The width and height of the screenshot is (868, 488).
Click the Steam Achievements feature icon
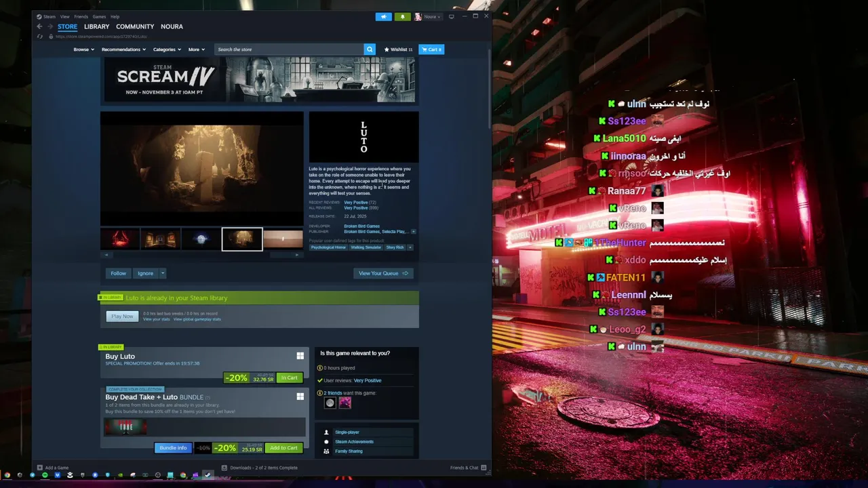pos(326,442)
